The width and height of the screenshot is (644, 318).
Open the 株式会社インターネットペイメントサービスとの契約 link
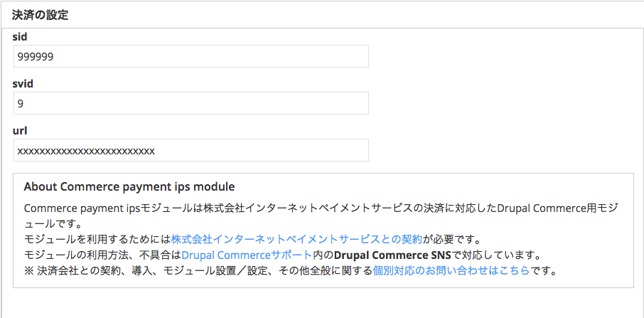click(296, 239)
